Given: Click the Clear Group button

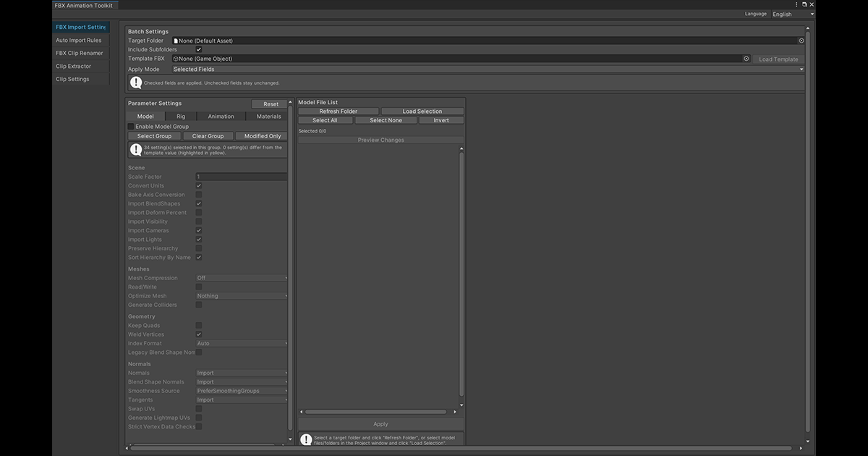Looking at the screenshot, I should point(208,136).
